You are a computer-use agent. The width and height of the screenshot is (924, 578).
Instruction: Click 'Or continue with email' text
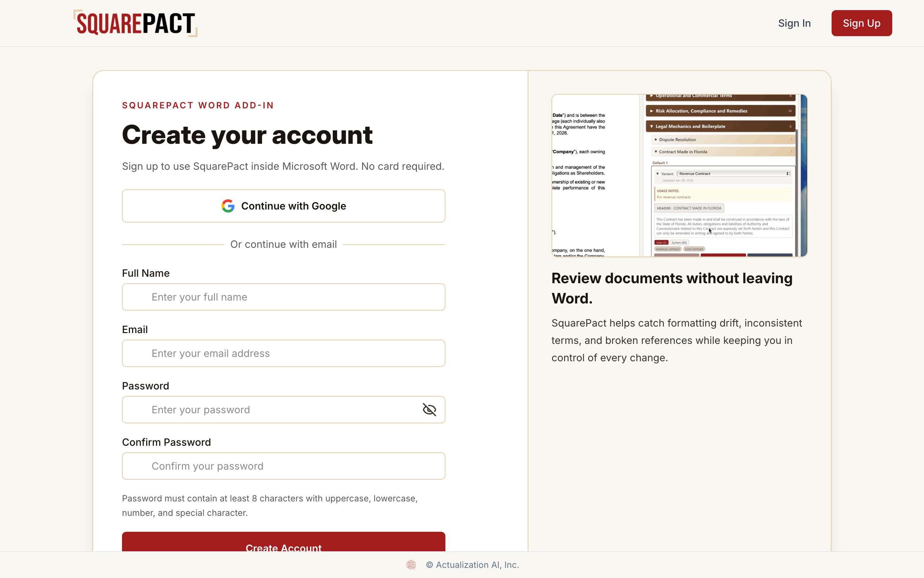[x=283, y=244]
